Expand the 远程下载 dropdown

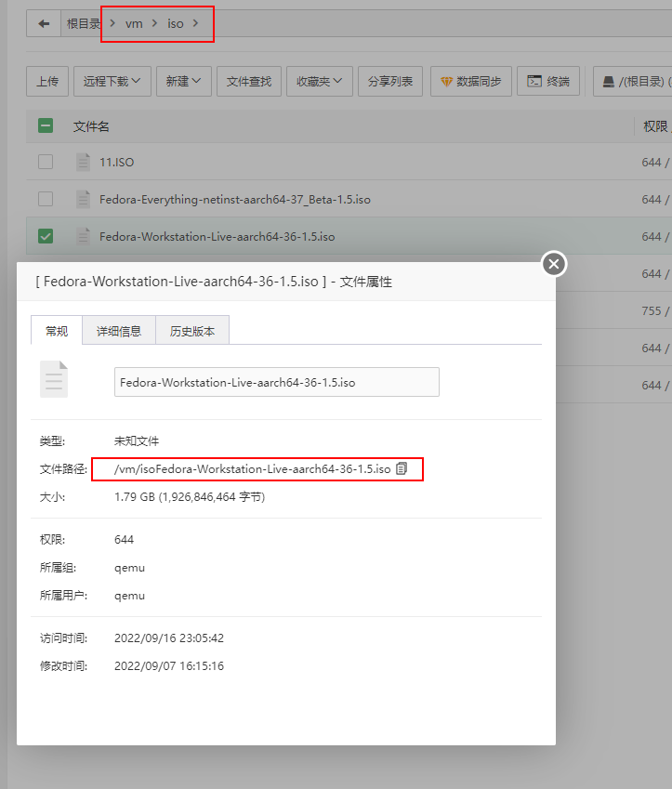click(x=112, y=82)
